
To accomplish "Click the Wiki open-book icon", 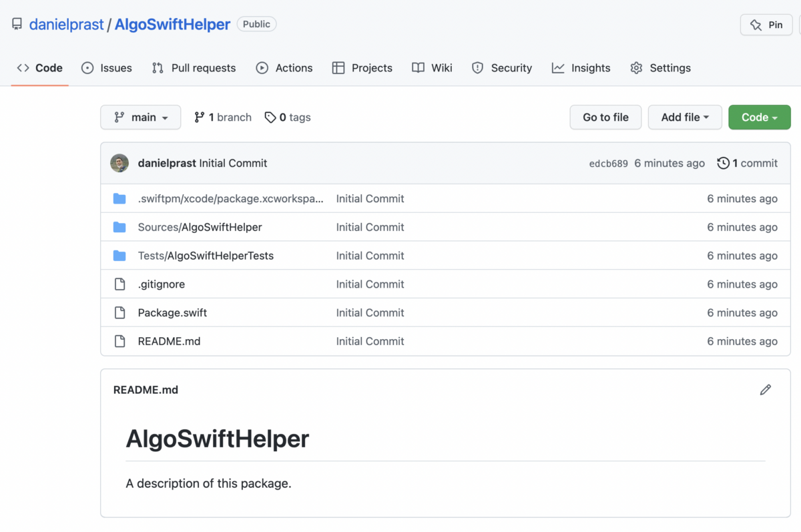I will click(418, 68).
